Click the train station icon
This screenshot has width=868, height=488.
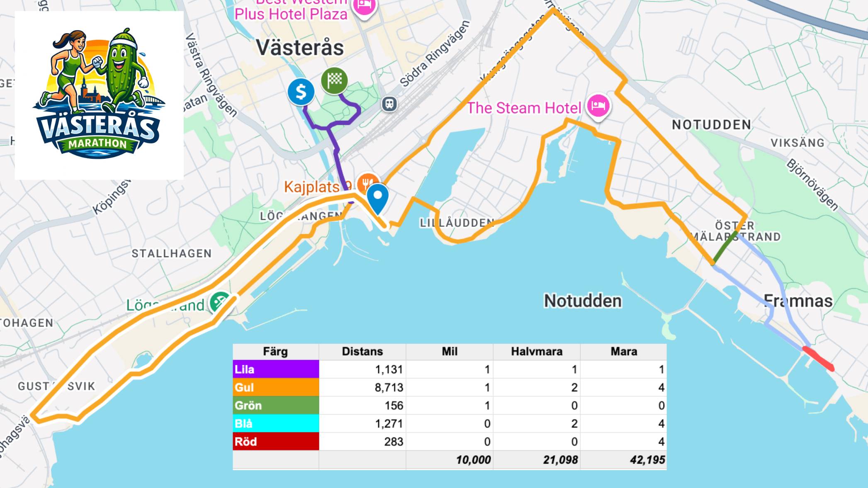(389, 104)
